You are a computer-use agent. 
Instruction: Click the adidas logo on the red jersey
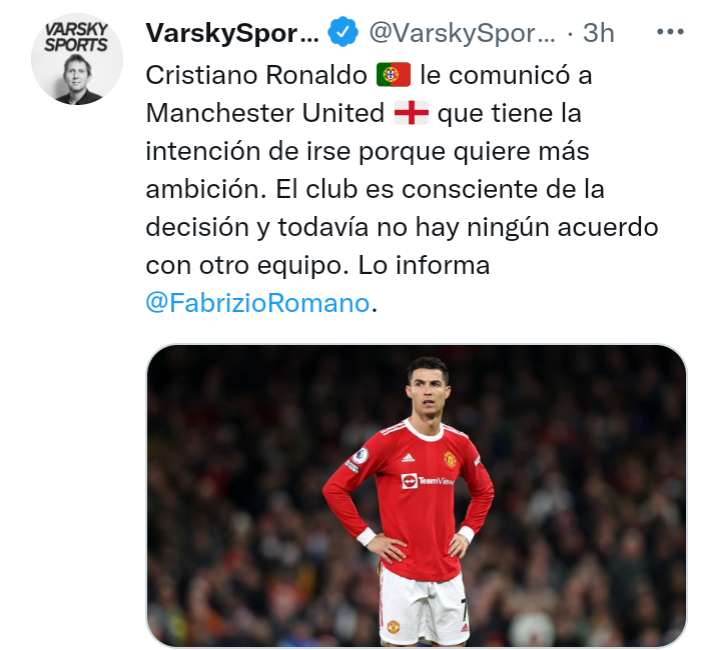[408, 457]
